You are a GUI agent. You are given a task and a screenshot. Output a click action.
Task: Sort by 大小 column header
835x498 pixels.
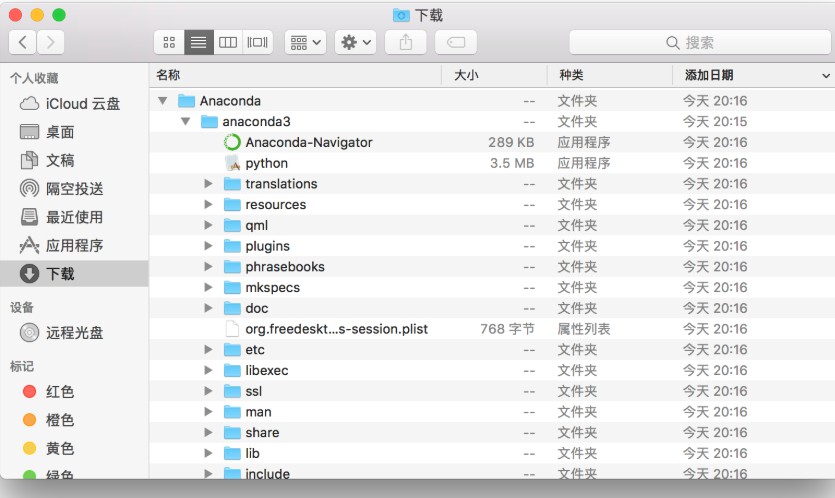(x=494, y=75)
